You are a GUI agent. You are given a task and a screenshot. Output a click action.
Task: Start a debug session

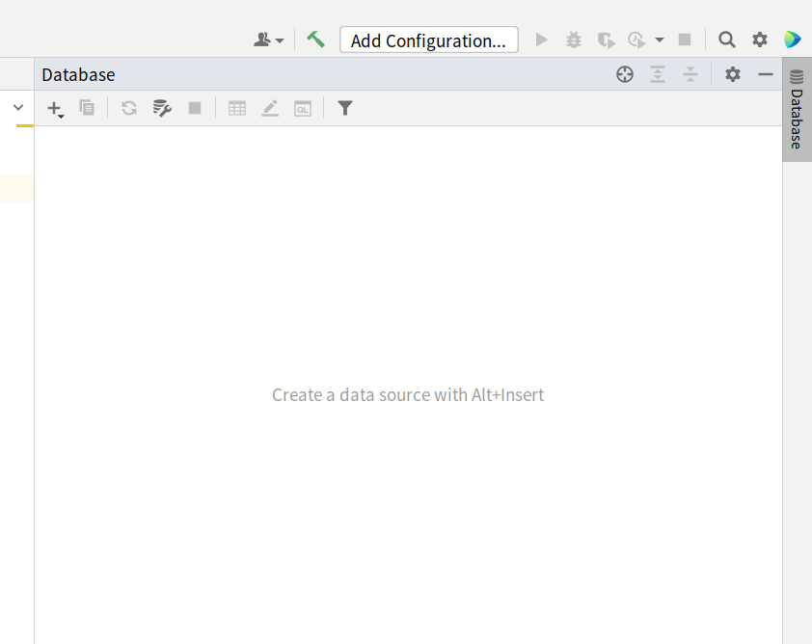[x=573, y=40]
